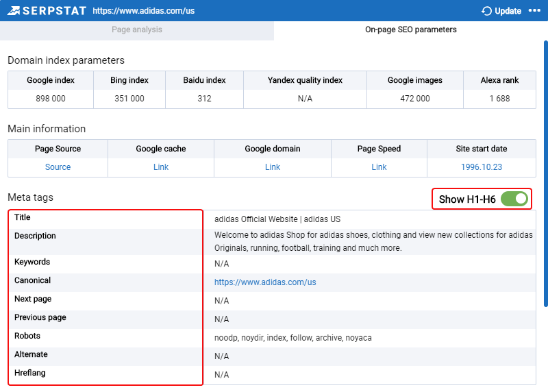548x392 pixels.
Task: Click the vertical scrollbar on the right
Action: point(545,174)
